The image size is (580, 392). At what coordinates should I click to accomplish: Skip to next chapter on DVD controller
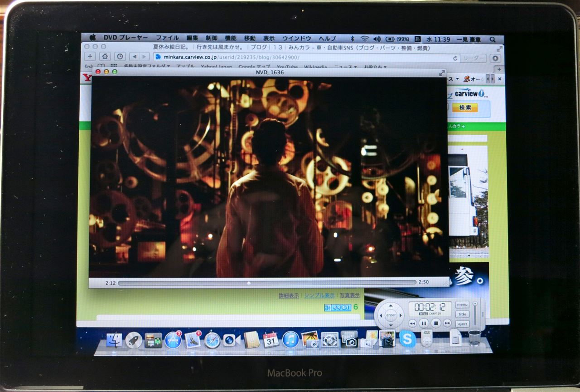pyautogui.click(x=447, y=323)
